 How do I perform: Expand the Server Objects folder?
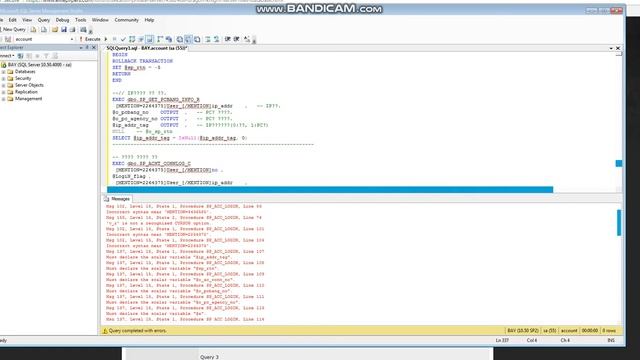pos(4,85)
